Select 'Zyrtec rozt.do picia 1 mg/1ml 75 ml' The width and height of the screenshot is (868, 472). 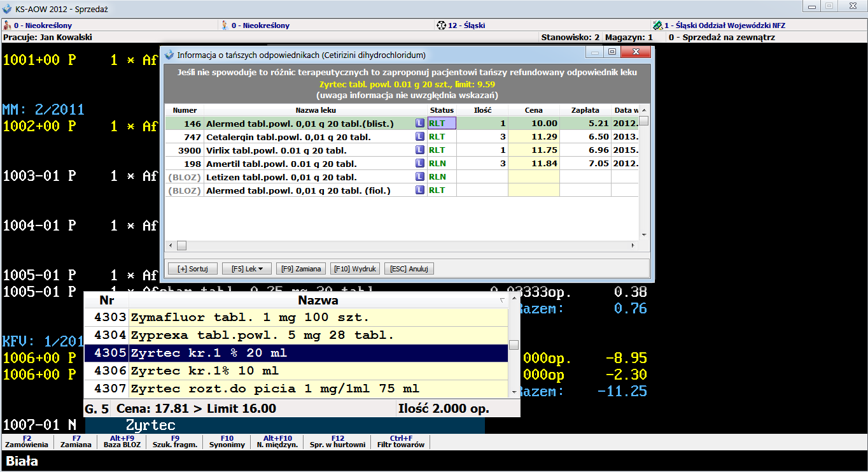(x=296, y=389)
